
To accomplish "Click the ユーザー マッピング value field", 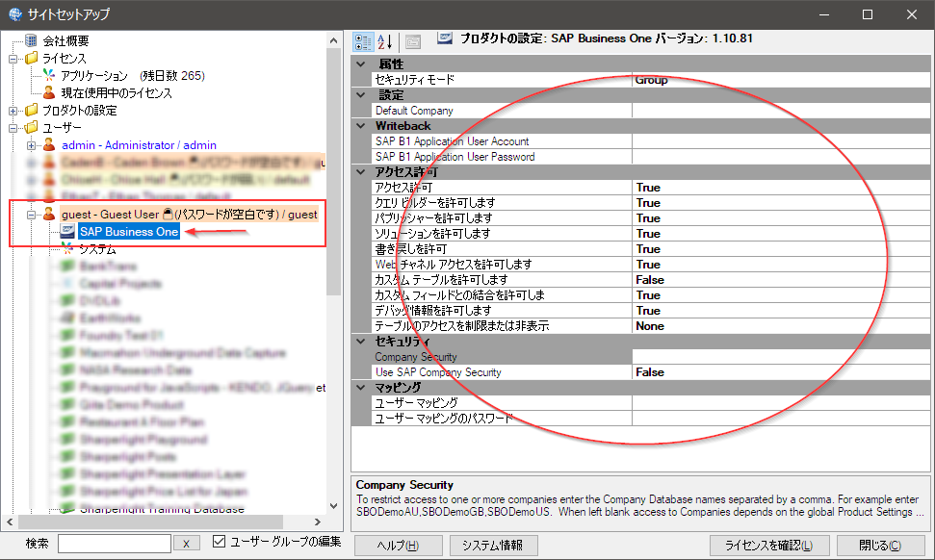I will pos(781,403).
